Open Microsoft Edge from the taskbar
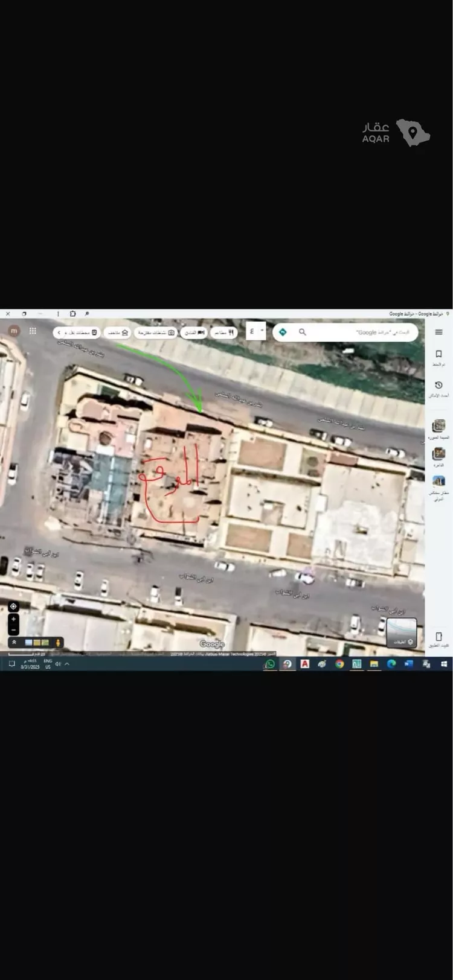 (x=391, y=664)
